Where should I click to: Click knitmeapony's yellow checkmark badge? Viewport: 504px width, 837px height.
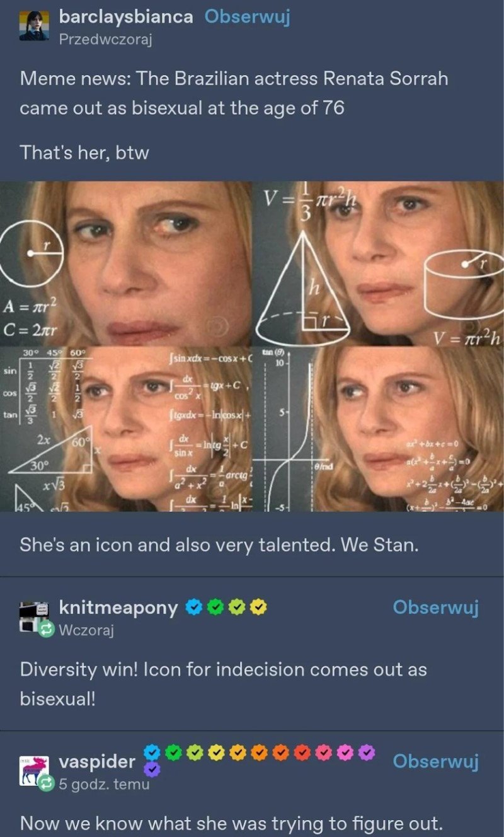258,608
